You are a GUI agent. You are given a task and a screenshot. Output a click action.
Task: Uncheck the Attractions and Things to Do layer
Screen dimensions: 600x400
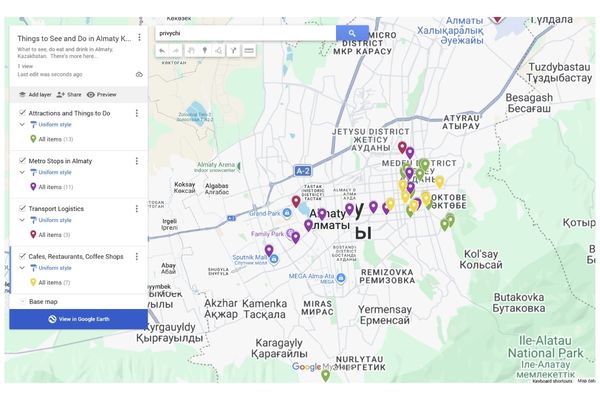(x=22, y=113)
